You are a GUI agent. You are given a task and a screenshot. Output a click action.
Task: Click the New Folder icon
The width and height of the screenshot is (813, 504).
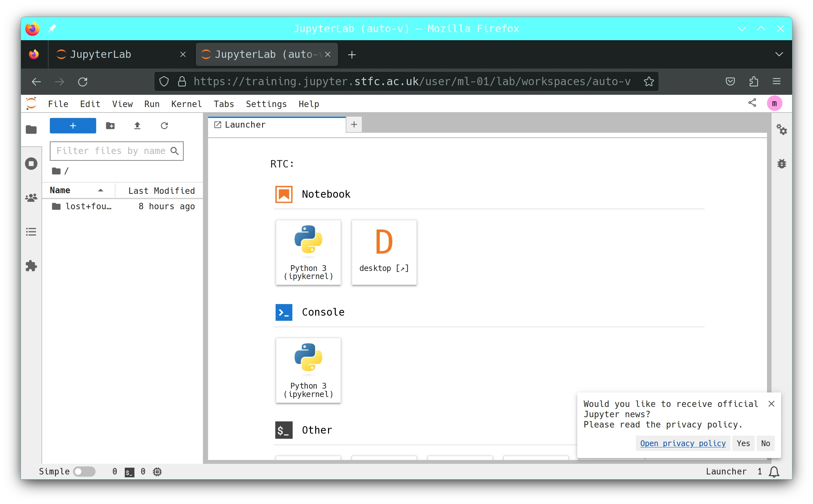(x=110, y=126)
